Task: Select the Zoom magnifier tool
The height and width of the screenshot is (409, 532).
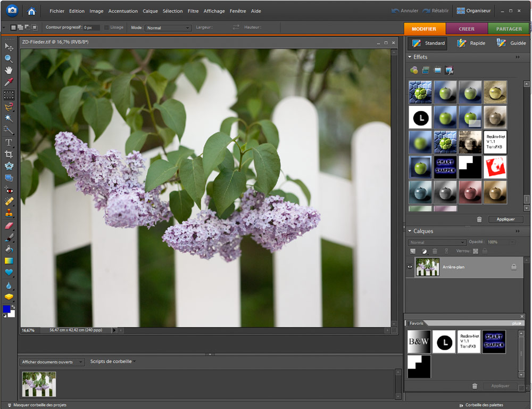Action: coord(9,59)
